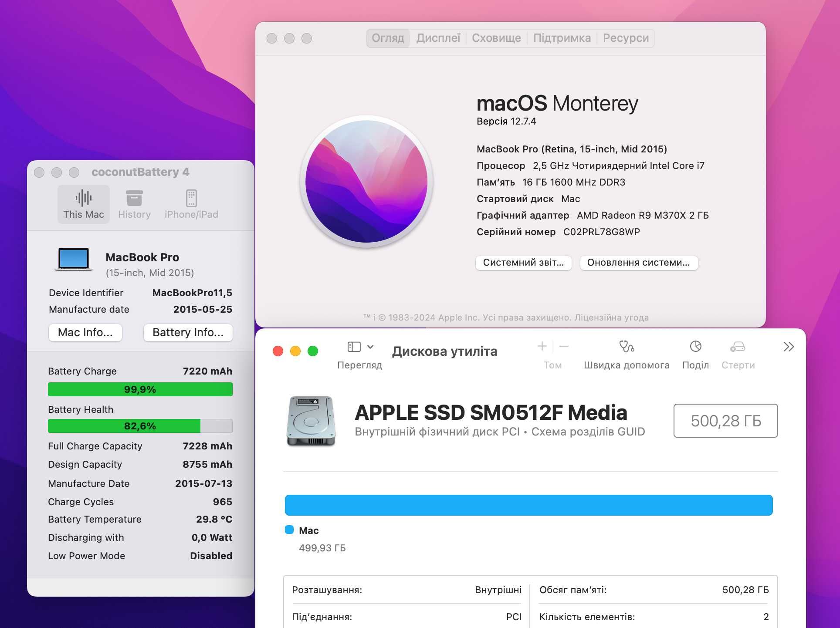Open the Battery Info... button
Screen dimensions: 840x628
[188, 333]
